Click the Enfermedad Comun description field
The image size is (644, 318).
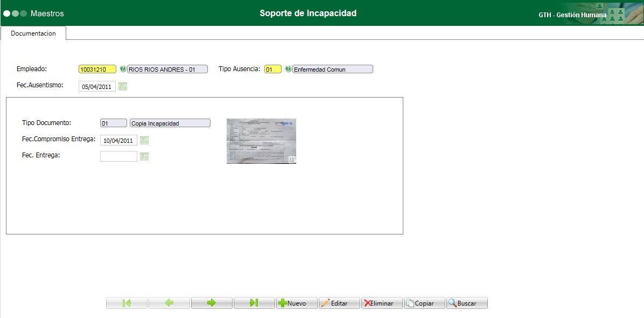(x=333, y=70)
